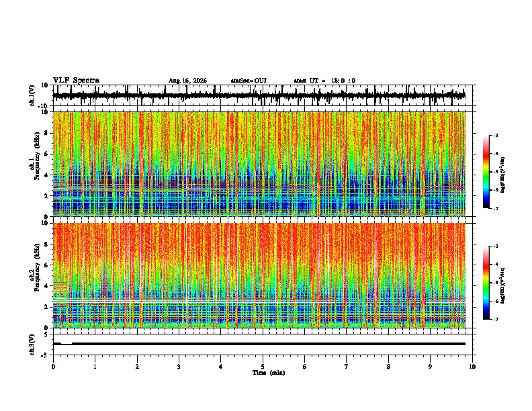The height and width of the screenshot is (411, 532).
Task: Click the 'start UT = 18:0 :0' text
Action: [324, 81]
